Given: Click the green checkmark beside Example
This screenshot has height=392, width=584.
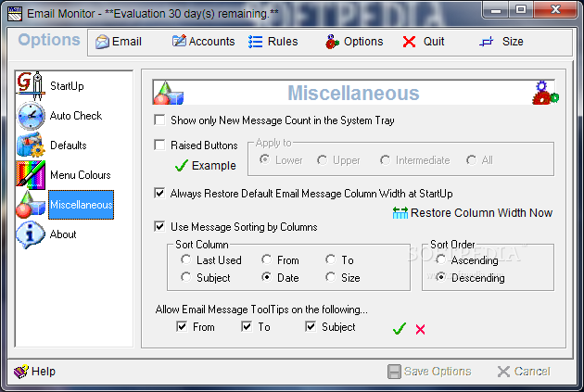Looking at the screenshot, I should pyautogui.click(x=182, y=166).
